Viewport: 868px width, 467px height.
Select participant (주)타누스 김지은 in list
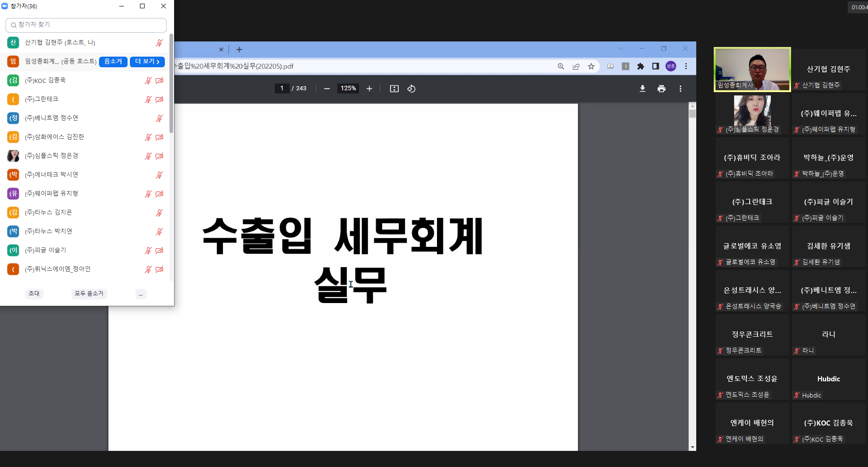point(85,212)
